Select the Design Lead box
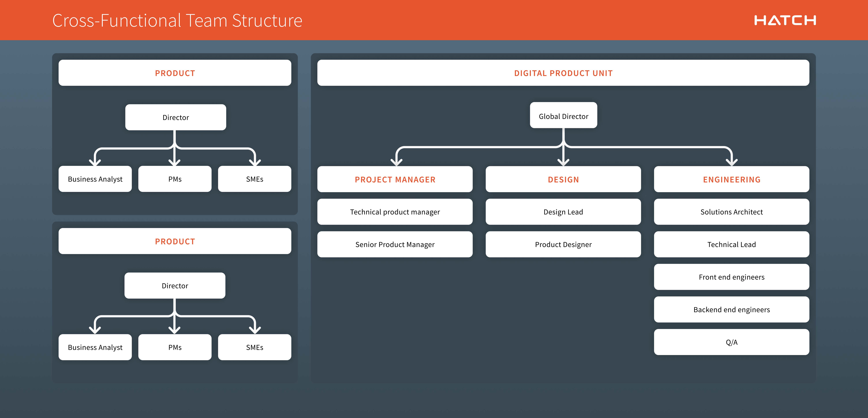The image size is (868, 418). (563, 212)
